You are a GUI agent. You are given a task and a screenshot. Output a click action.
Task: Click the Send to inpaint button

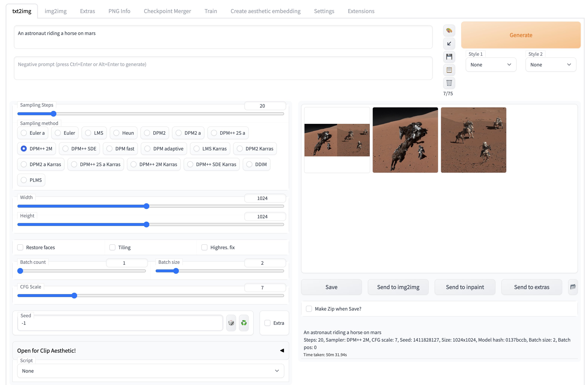465,287
